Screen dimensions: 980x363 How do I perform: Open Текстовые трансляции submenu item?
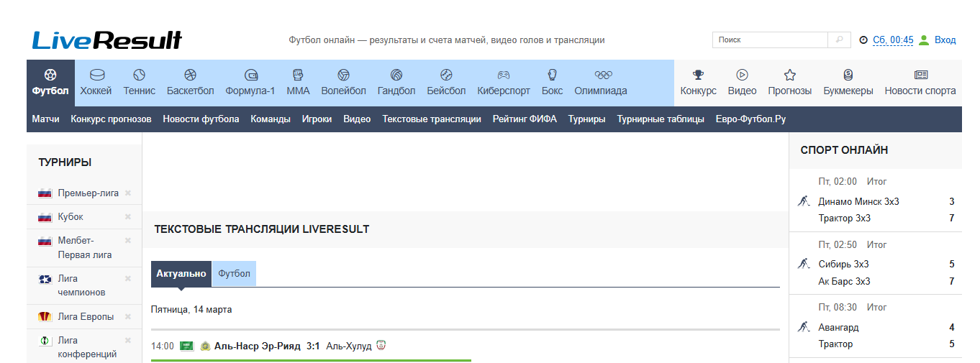coord(432,119)
